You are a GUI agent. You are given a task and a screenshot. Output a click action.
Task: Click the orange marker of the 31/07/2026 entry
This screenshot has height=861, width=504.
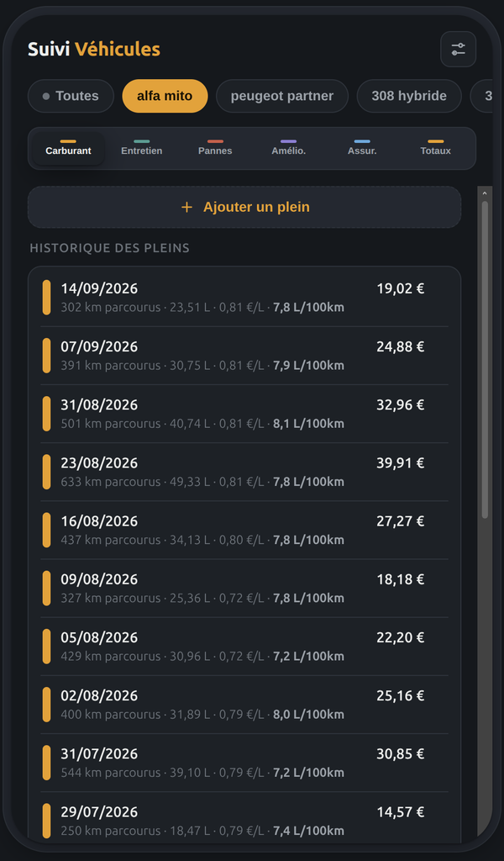(x=46, y=763)
